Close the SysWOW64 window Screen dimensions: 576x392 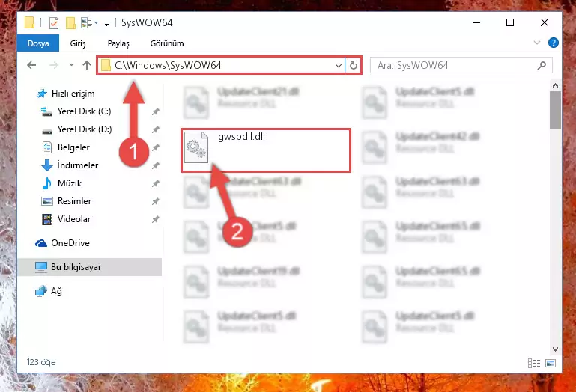(545, 22)
